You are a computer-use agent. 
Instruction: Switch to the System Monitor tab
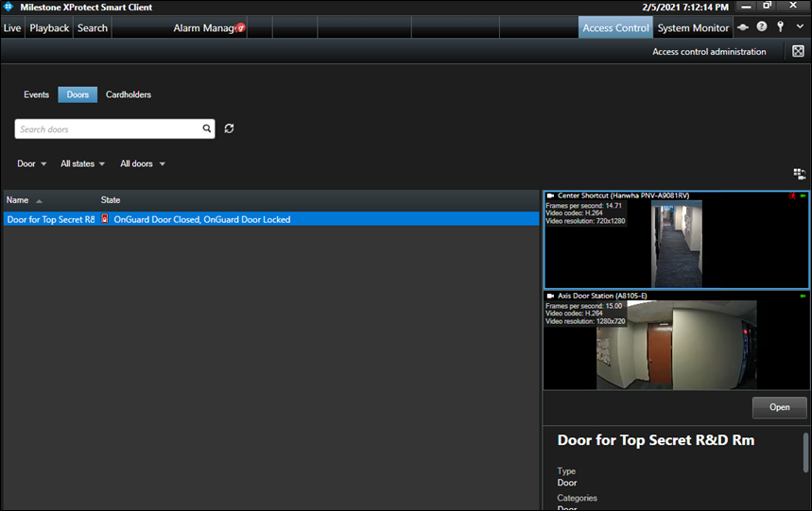click(x=693, y=28)
